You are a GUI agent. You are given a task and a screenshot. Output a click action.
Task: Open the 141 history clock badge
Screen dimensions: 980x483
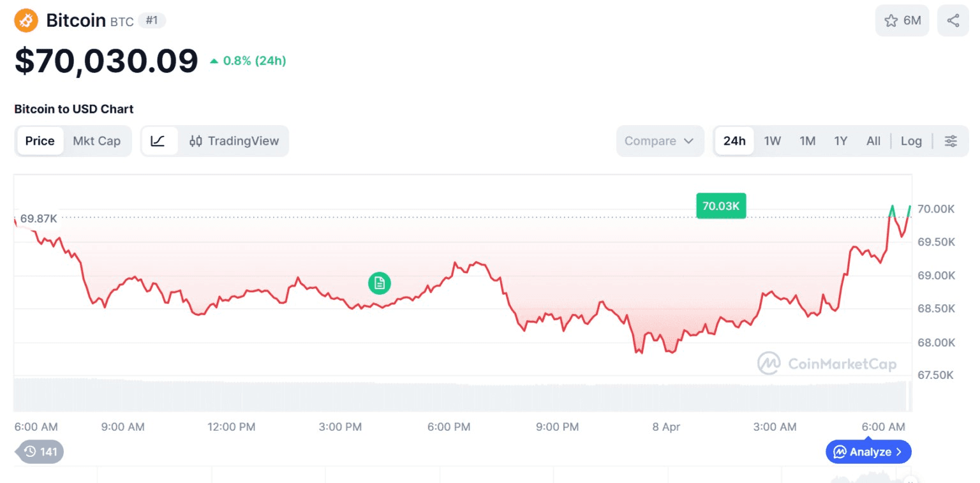41,452
